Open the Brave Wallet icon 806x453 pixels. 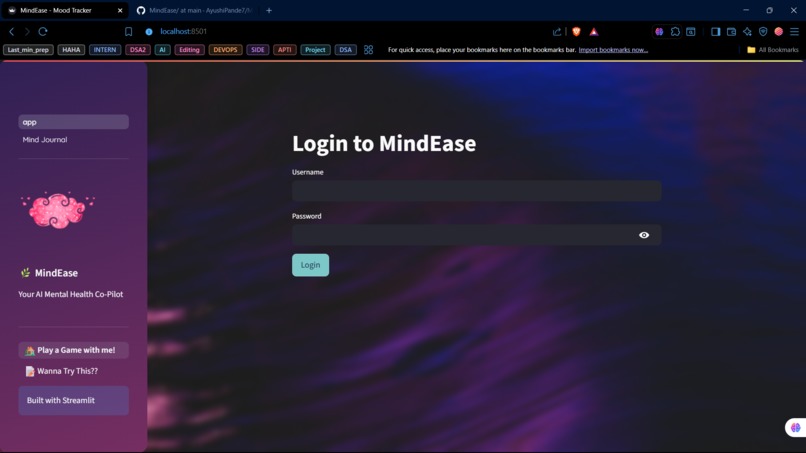pyautogui.click(x=731, y=31)
